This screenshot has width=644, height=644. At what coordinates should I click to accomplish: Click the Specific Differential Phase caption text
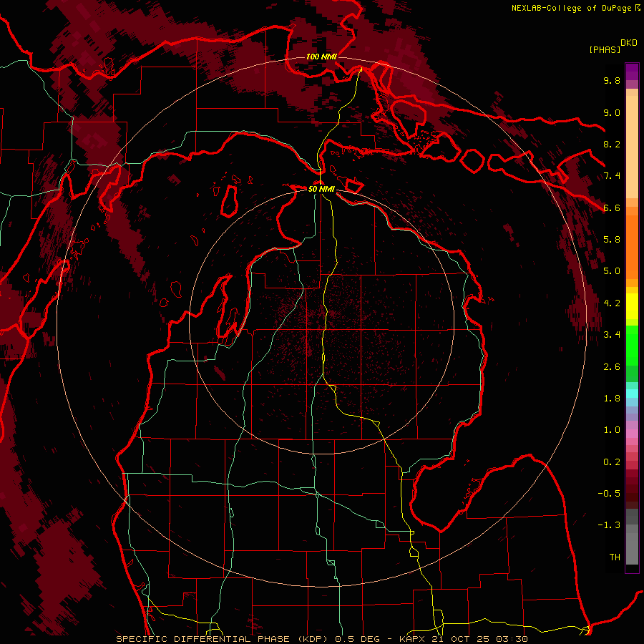point(322,639)
